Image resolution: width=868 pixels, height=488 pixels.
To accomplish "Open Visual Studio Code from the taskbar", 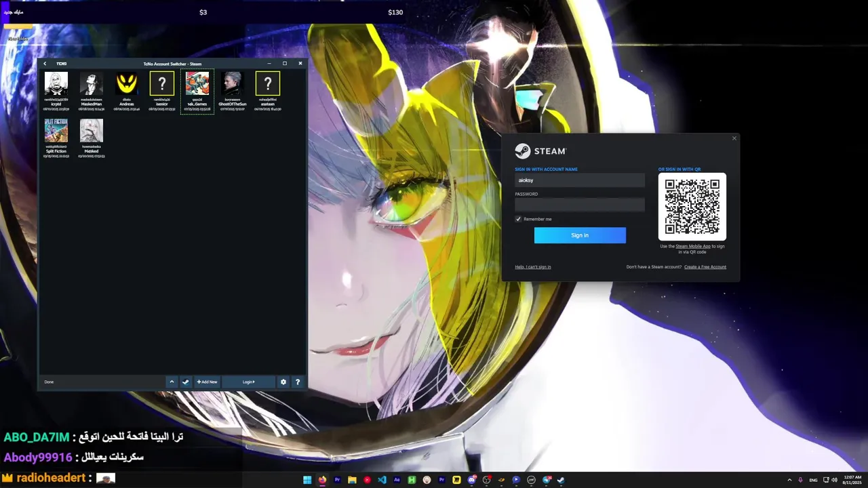I will click(x=382, y=480).
